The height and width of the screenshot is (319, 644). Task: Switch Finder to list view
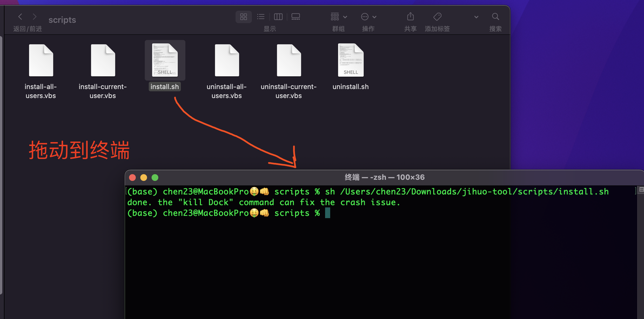(x=261, y=17)
